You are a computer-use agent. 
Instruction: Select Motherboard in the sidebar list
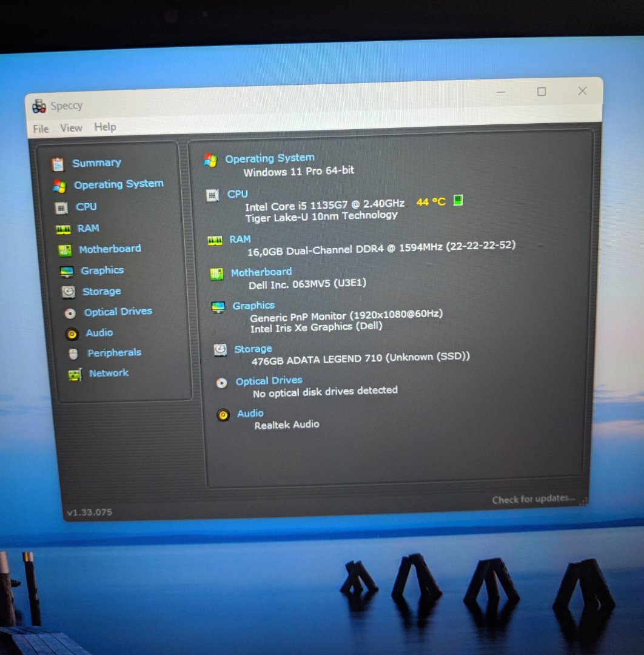point(110,249)
